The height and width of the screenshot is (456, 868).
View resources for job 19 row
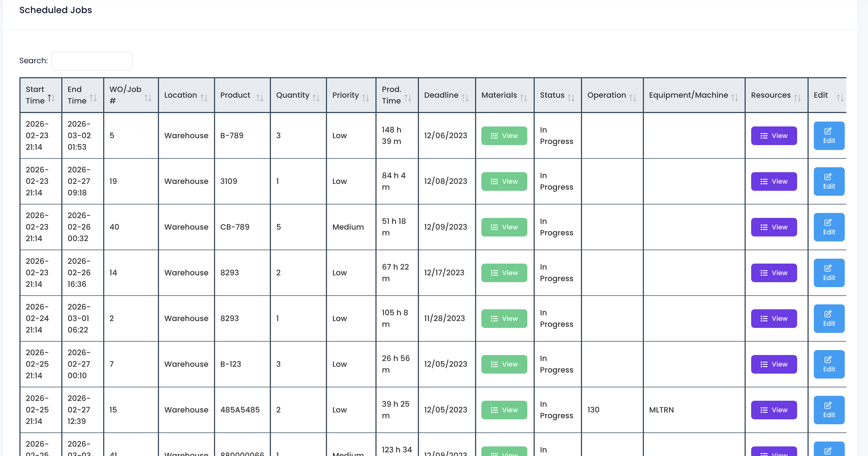[x=773, y=182]
